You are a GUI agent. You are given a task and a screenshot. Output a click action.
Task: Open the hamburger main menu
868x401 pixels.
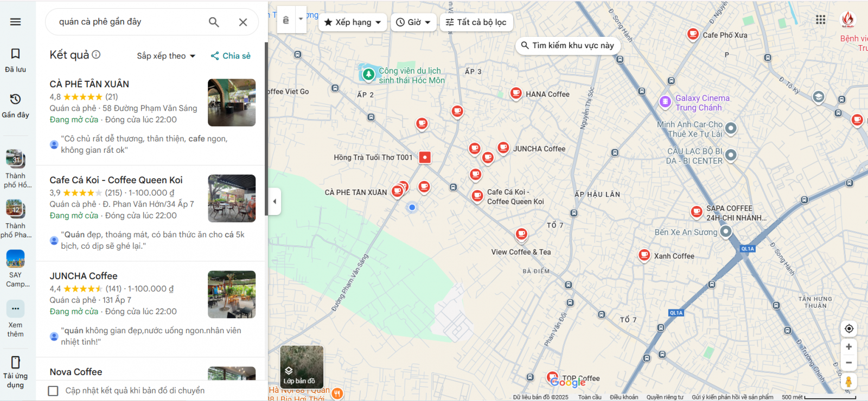click(15, 22)
